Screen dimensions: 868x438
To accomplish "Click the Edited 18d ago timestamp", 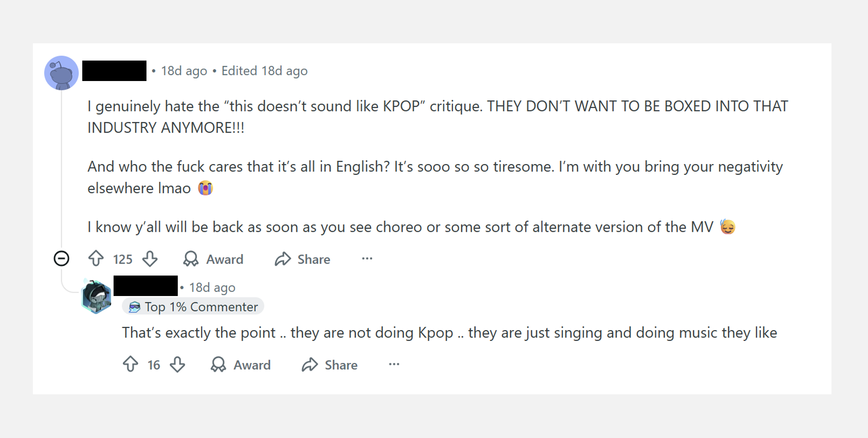I will tap(265, 71).
